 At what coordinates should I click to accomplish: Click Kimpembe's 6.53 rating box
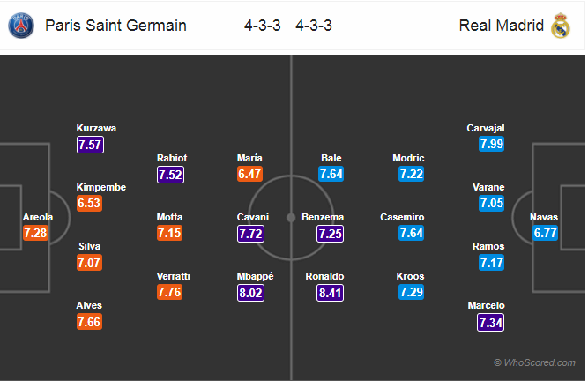coord(91,203)
